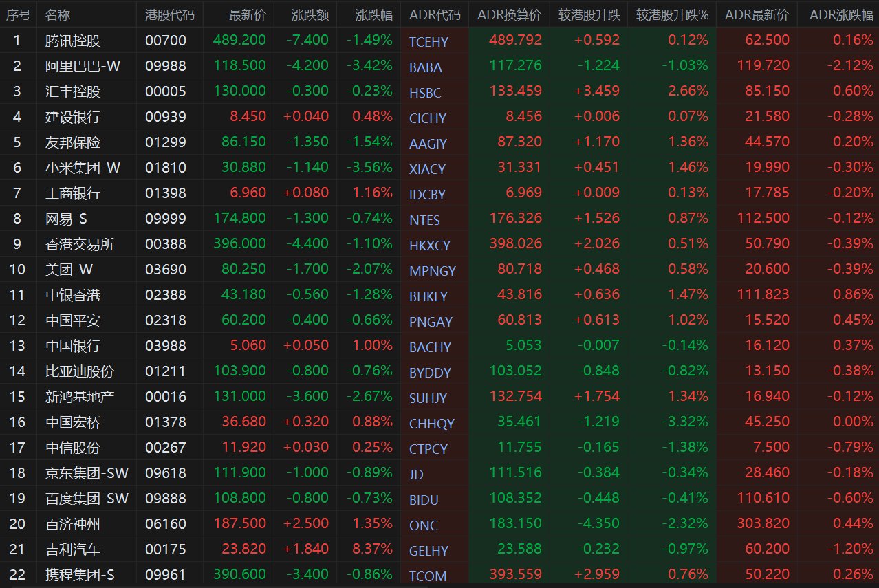
Task: Click the BIDU ADR code
Action: point(424,500)
